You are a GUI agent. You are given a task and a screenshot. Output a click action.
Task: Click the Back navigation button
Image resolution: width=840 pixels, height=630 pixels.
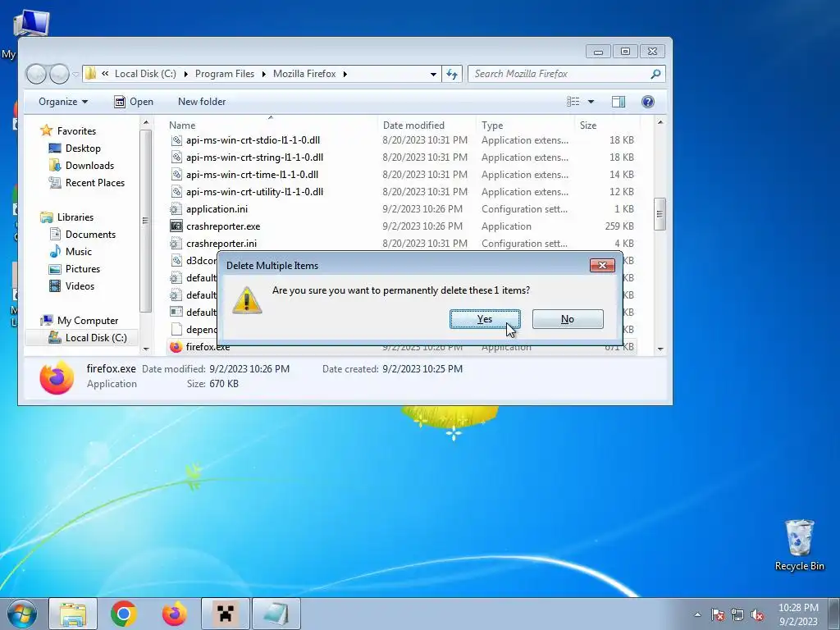click(x=36, y=74)
